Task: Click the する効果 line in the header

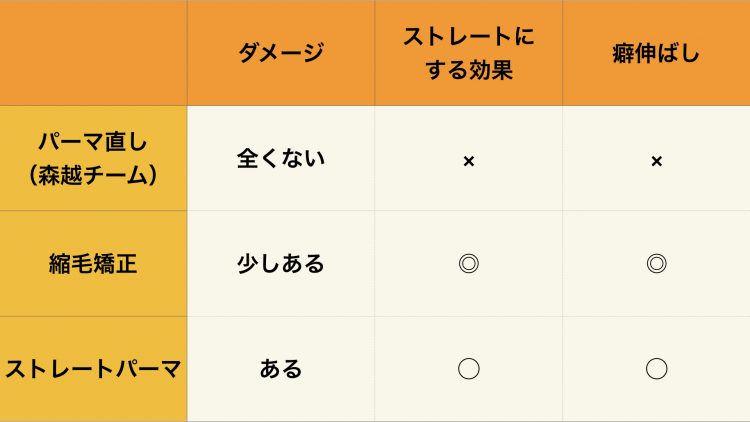Action: pos(469,70)
